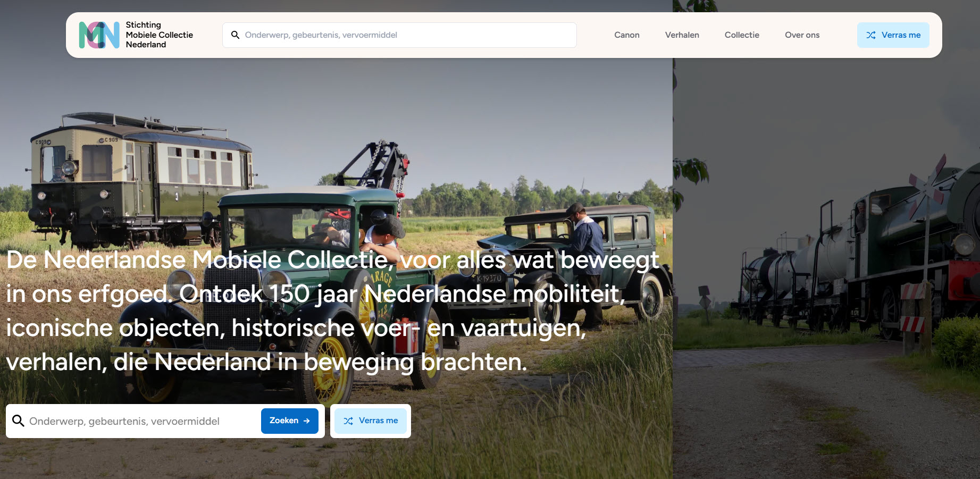The image size is (980, 479).
Task: Click the De Nederlandse Mobiele Collectie headline
Action: pyautogui.click(x=333, y=311)
